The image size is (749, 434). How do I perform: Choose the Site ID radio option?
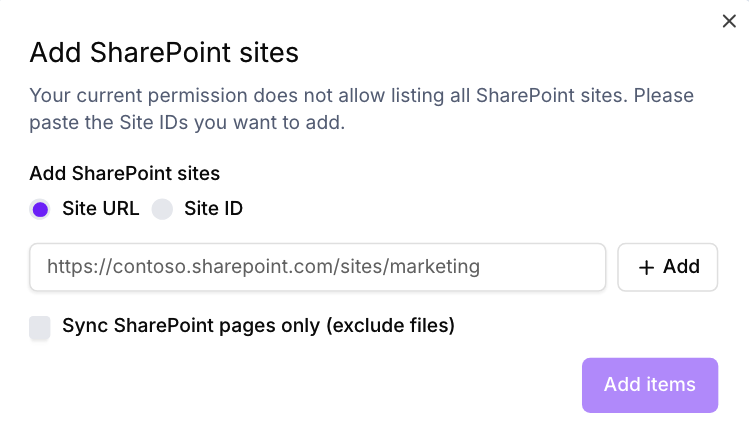tap(162, 209)
